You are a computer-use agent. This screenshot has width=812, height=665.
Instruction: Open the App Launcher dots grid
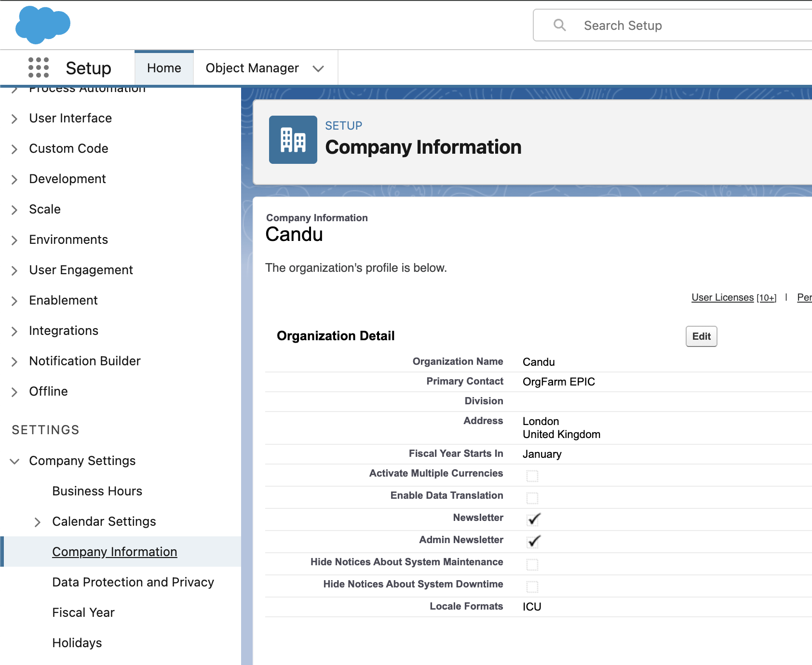[x=39, y=67]
